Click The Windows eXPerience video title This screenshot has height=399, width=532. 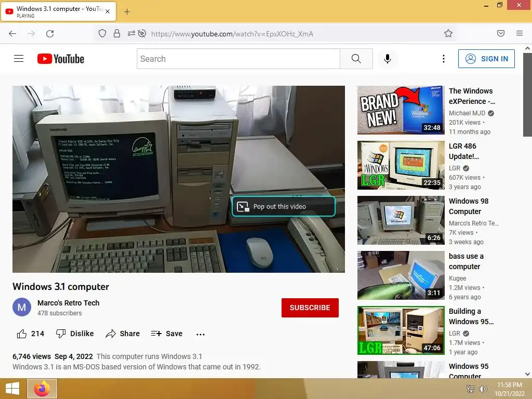pos(472,96)
